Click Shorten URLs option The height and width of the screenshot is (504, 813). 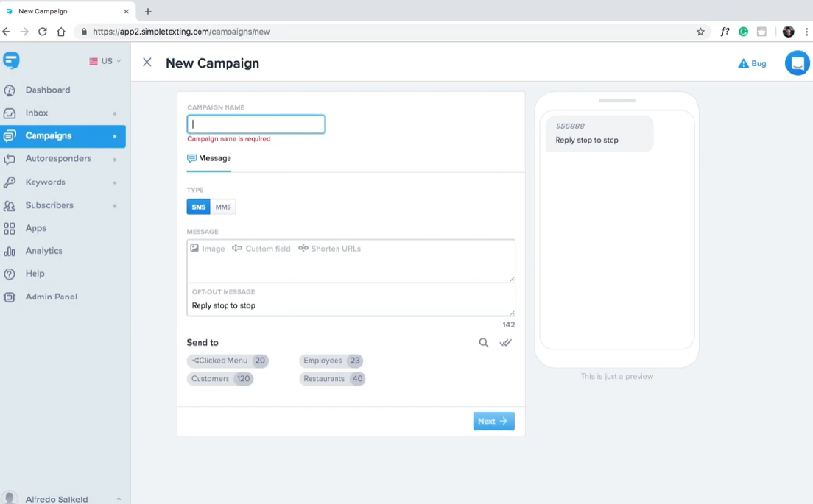(x=329, y=249)
